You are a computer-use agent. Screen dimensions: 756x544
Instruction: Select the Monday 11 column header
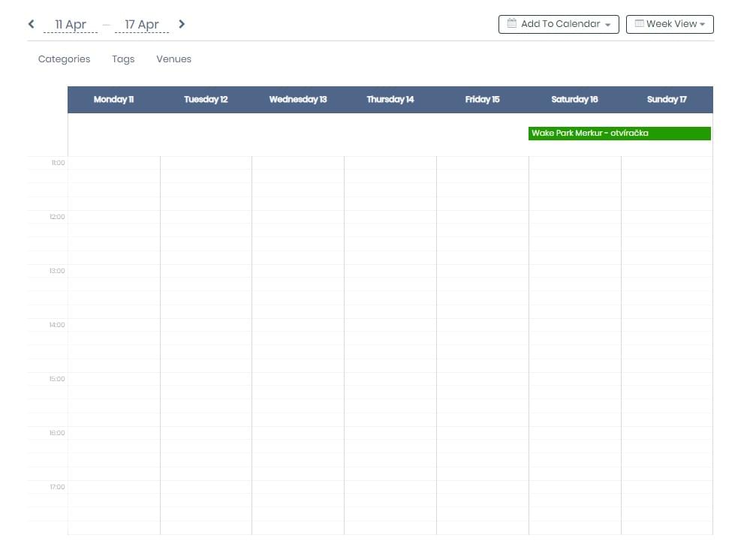114,99
